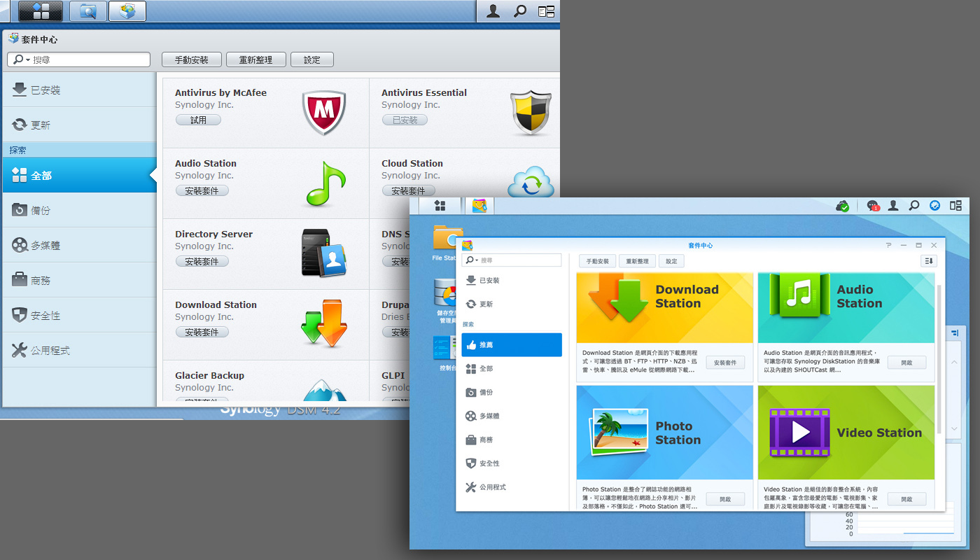Click help question mark in front Package Center

(x=888, y=246)
